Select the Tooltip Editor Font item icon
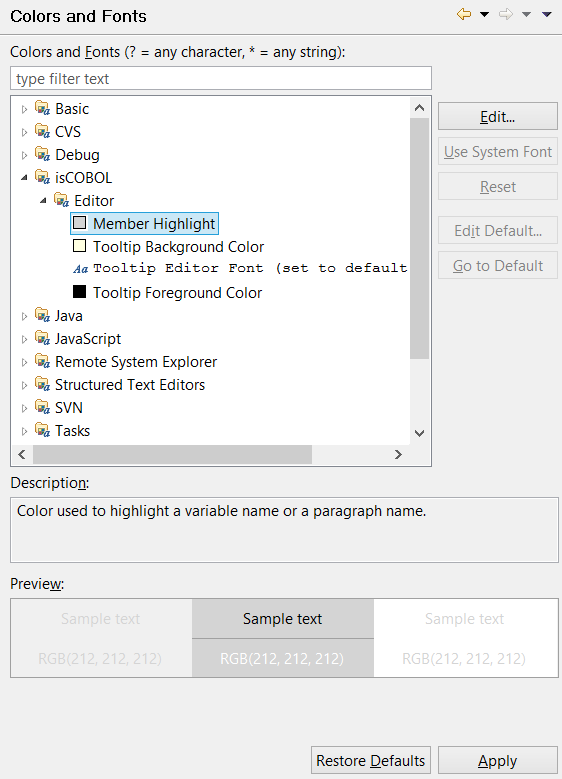This screenshot has width=562, height=779. 80,269
